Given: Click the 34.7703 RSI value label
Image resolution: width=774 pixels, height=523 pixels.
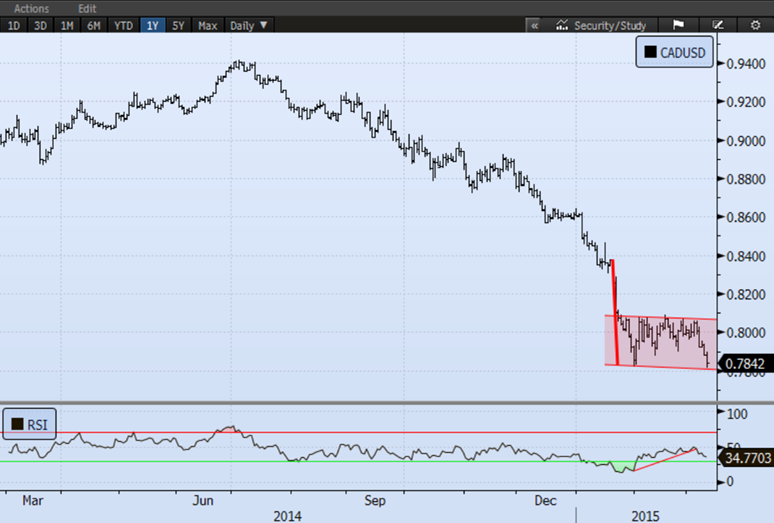Looking at the screenshot, I should point(748,456).
